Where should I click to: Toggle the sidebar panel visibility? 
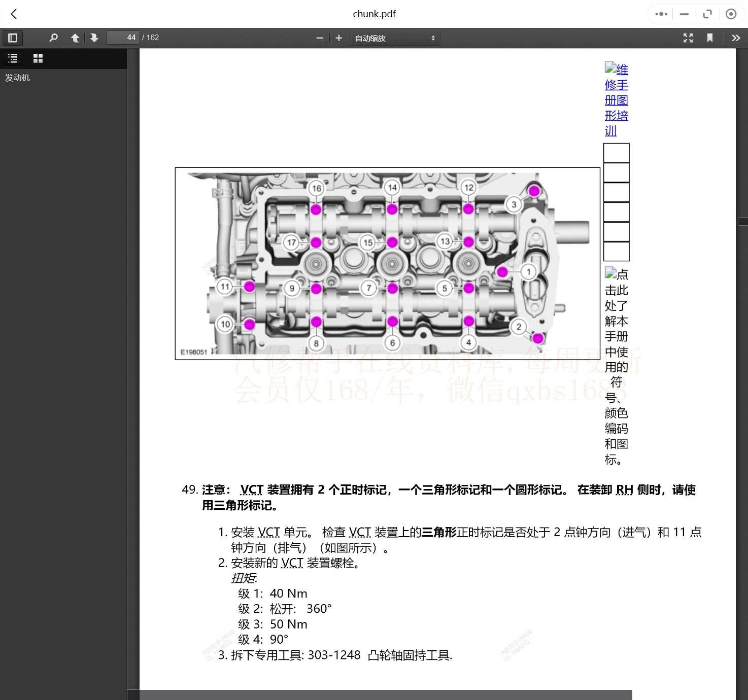pyautogui.click(x=13, y=38)
